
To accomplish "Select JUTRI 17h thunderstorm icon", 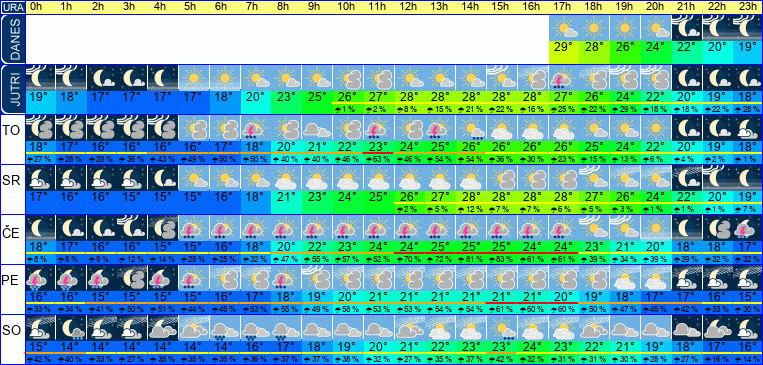I will click(x=564, y=78).
